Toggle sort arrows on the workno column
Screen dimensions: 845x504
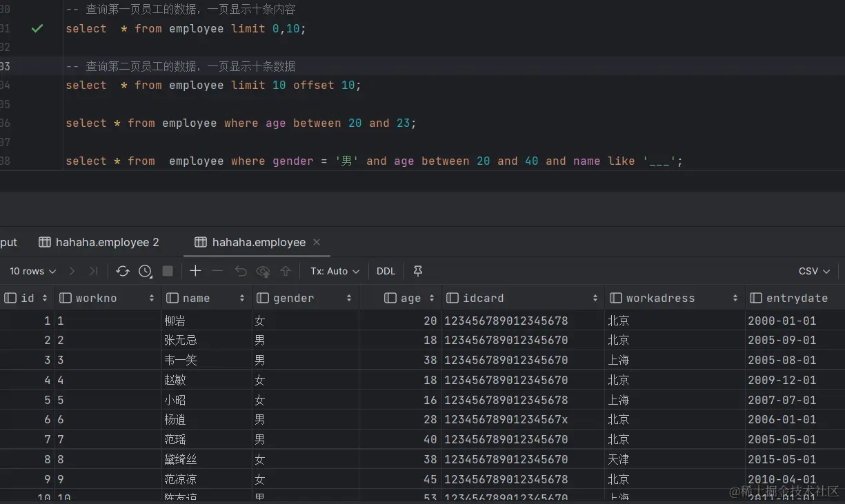[x=152, y=298]
